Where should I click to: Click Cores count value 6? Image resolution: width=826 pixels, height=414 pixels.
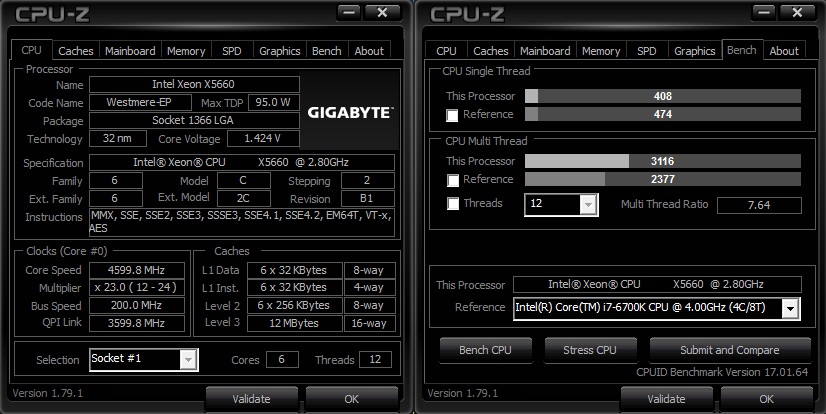point(282,360)
